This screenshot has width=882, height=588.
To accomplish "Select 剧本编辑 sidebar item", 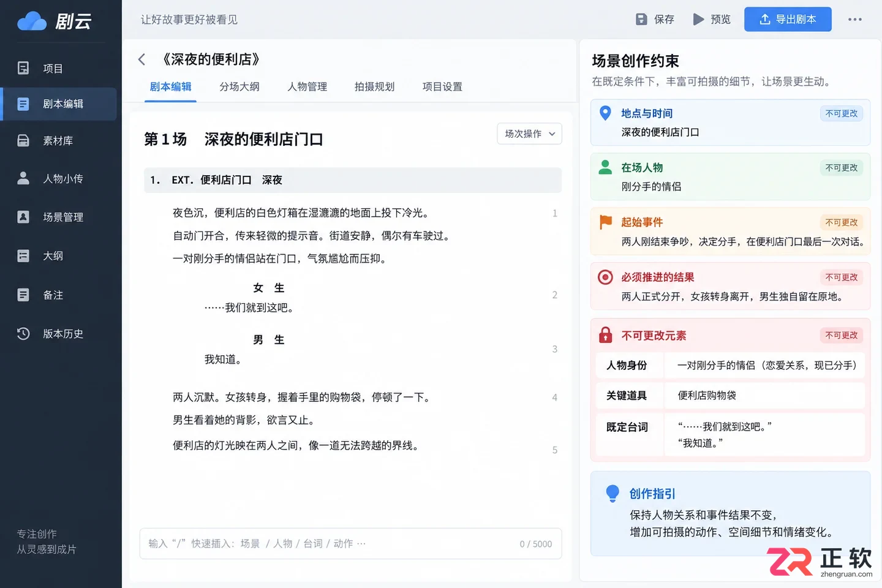I will 59,104.
